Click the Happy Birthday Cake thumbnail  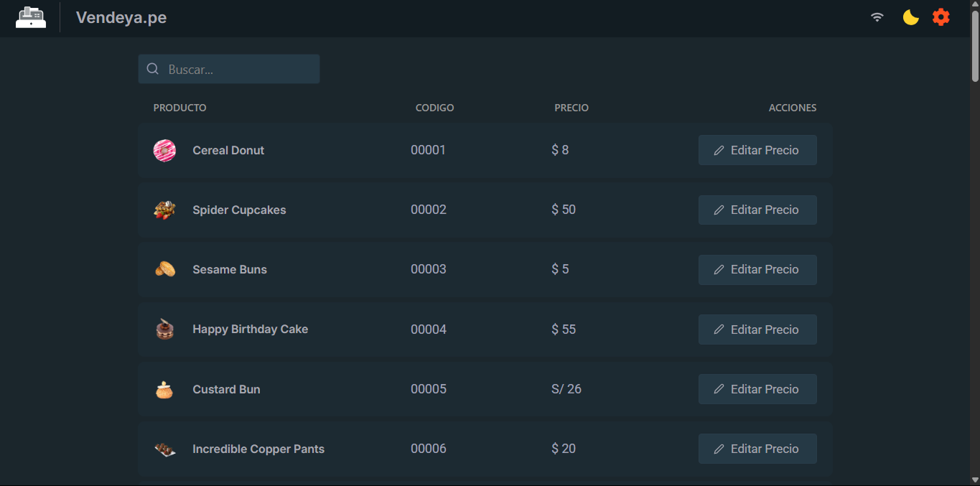164,329
